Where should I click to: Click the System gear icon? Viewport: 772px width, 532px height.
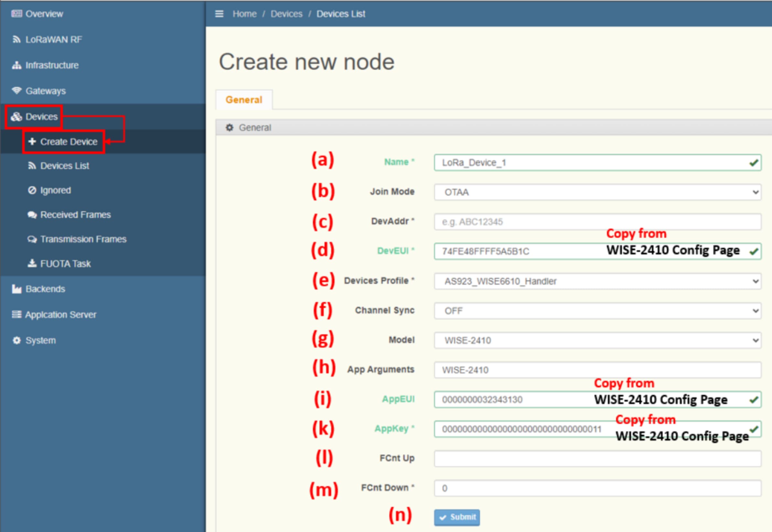[x=16, y=340]
